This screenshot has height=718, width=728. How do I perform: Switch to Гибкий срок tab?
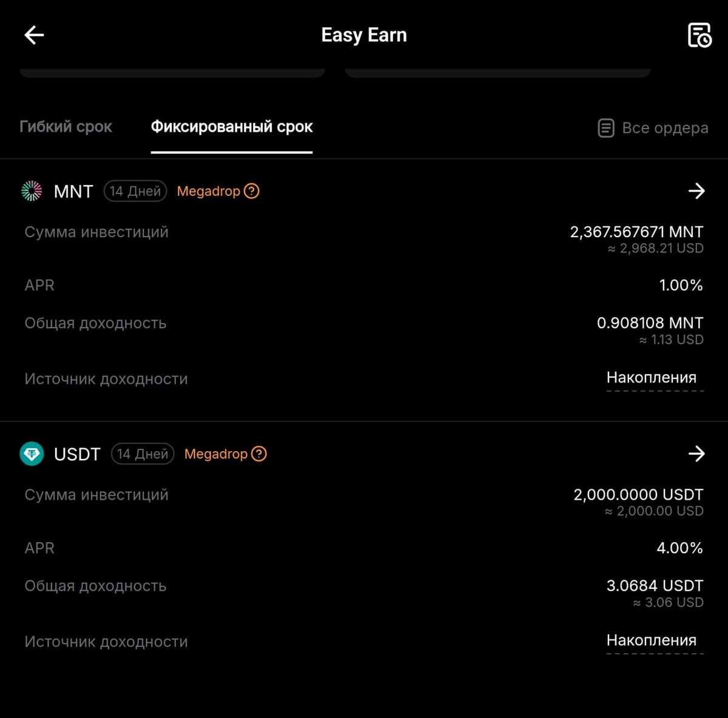pos(66,127)
